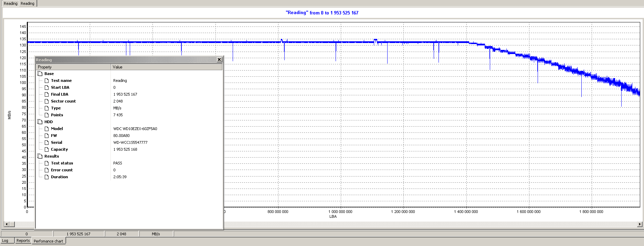Select the FW row icon
Screen dimensions: 644x246
(47, 136)
